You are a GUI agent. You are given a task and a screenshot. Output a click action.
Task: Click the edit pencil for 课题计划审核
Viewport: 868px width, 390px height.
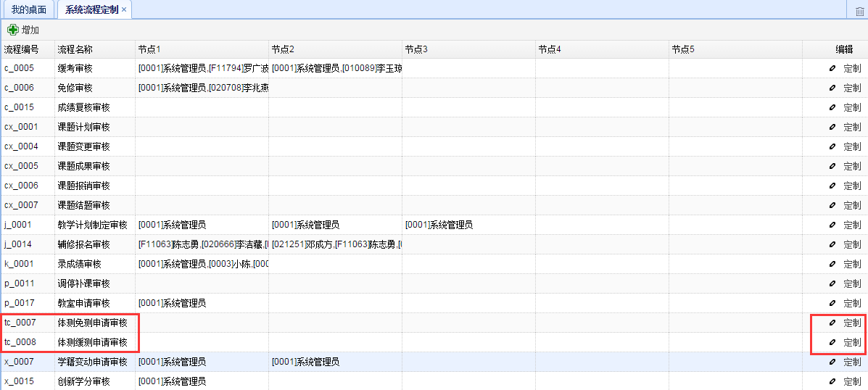click(832, 128)
